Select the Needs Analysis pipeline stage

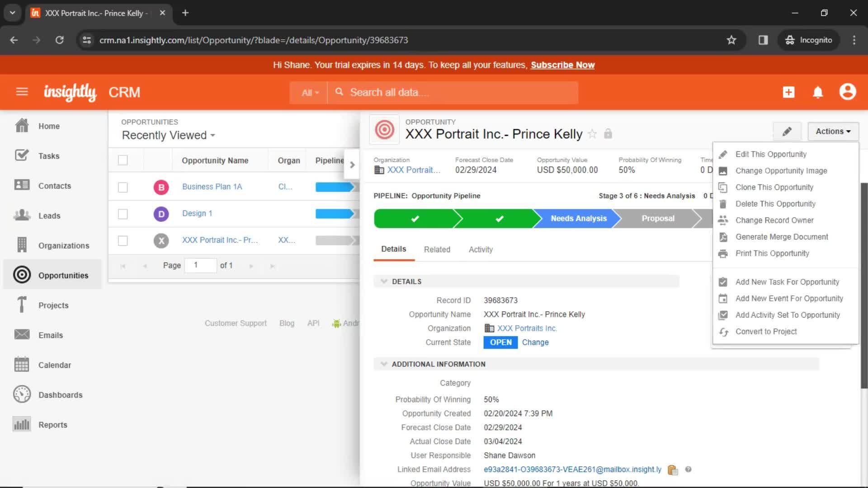pyautogui.click(x=578, y=219)
